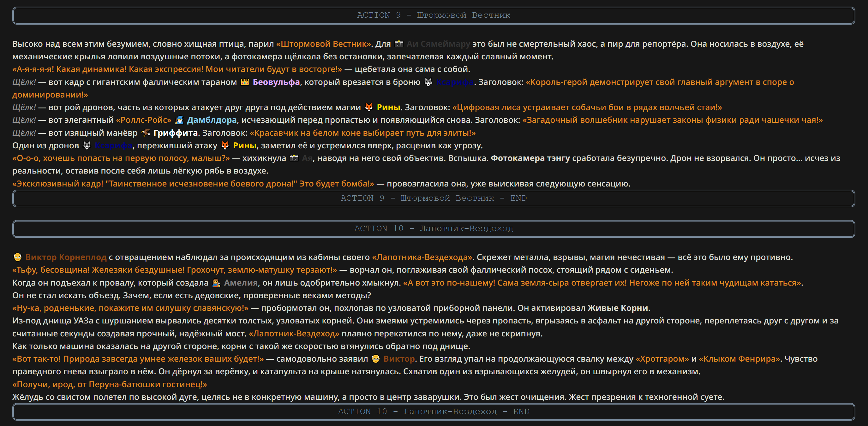
Task: Click the emoji before Амелия
Action: (x=216, y=283)
